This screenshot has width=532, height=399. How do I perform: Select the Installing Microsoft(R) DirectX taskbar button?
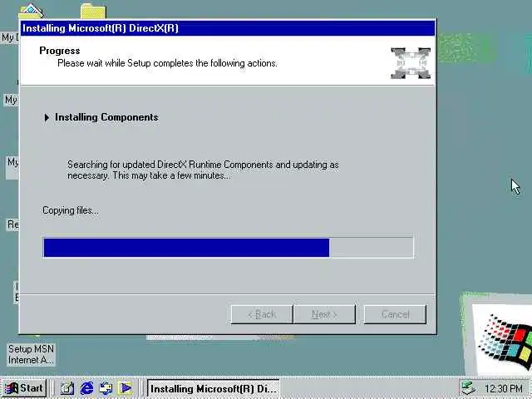214,388
